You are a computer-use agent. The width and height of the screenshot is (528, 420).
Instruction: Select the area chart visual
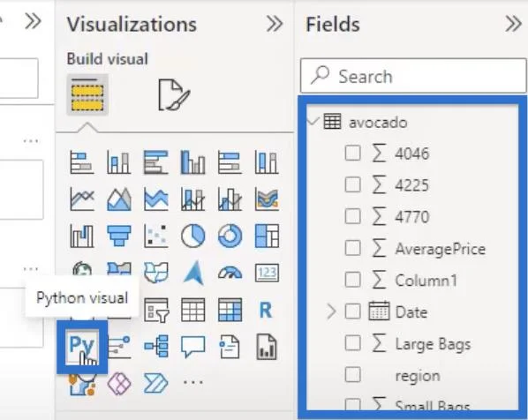coord(118,199)
